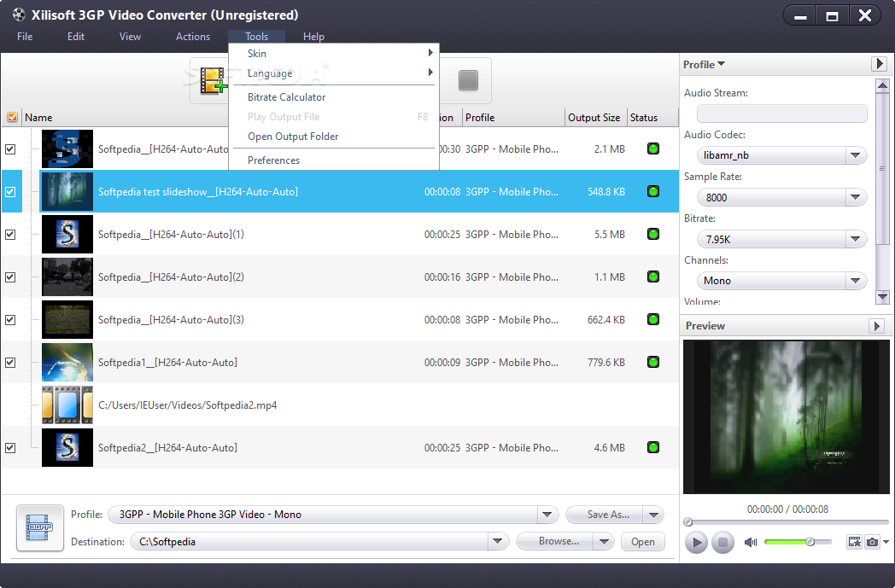Screen dimensions: 895x588
Task: Select the 5.5 MB output size cell
Action: coord(610,235)
